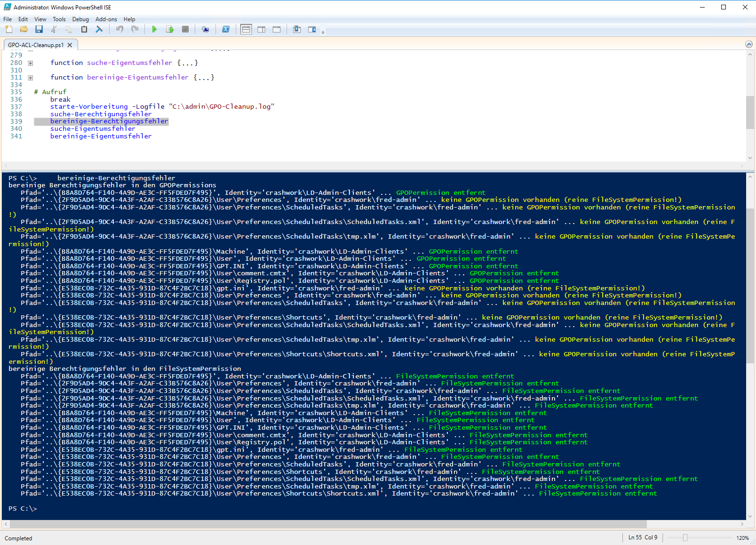The height and width of the screenshot is (545, 756).
Task: Click the script pane scroll up arrow
Action: point(750,54)
